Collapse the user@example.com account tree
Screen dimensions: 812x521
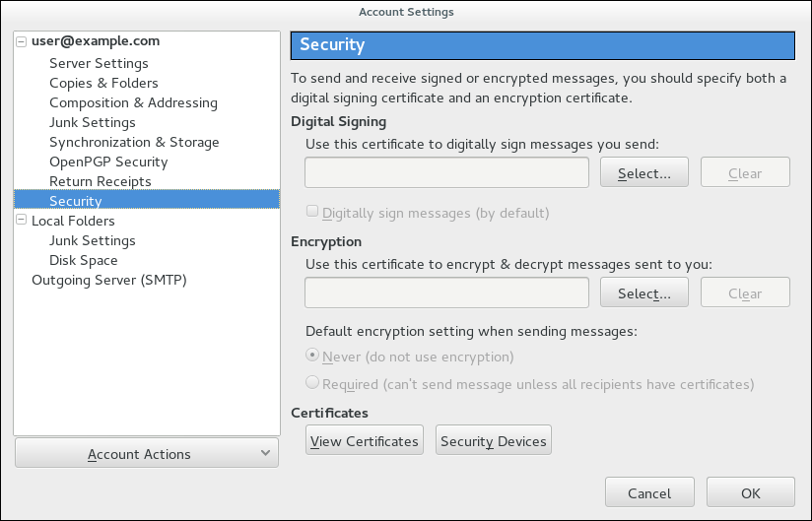(22, 41)
